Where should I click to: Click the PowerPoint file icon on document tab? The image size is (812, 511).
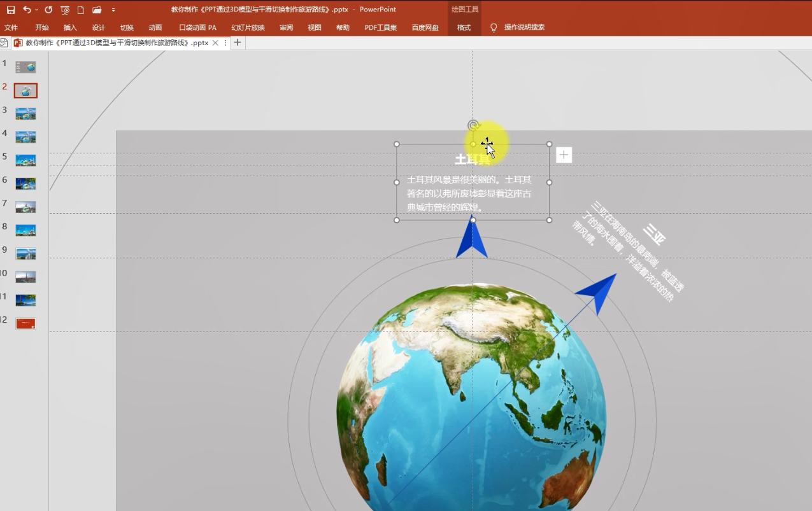[x=18, y=43]
